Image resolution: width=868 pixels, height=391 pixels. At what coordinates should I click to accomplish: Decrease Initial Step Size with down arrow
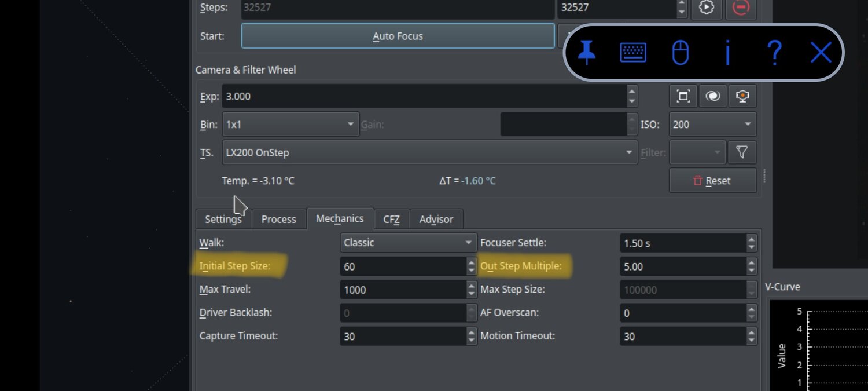coord(472,271)
